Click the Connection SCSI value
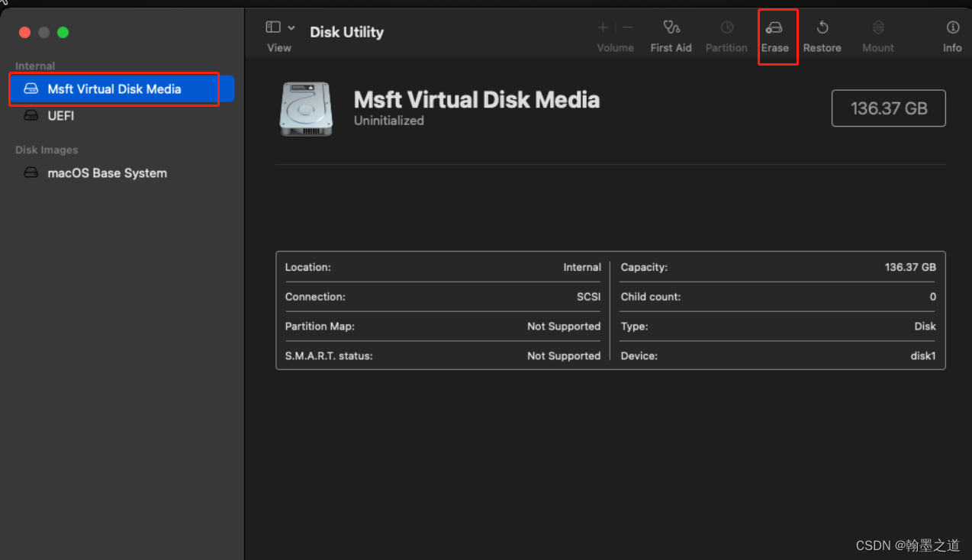This screenshot has width=972, height=560. click(x=588, y=297)
